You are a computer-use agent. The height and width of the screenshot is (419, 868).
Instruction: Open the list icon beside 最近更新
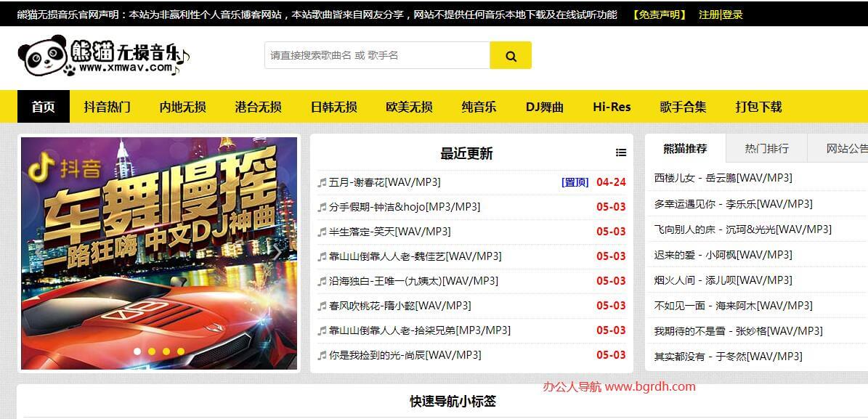click(x=620, y=152)
